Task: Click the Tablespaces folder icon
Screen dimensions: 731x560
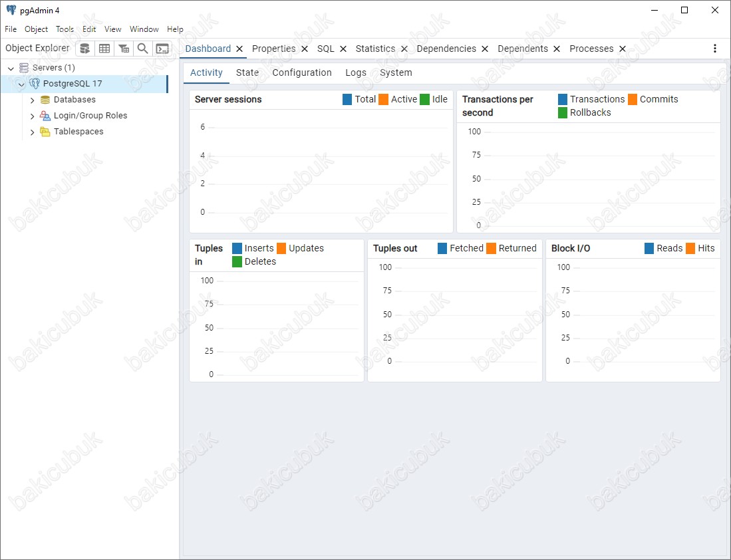Action: click(x=45, y=132)
